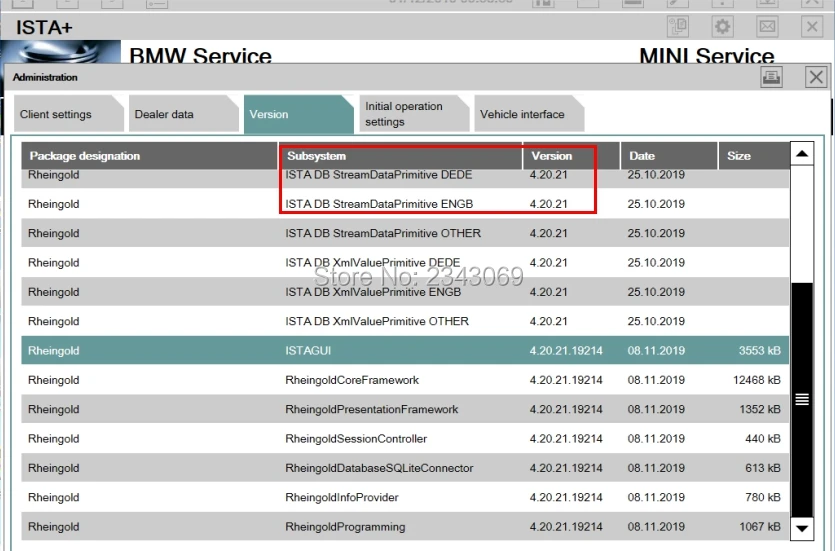Select the RheingoldSessionController entry
This screenshot has height=551, width=835.
356,439
